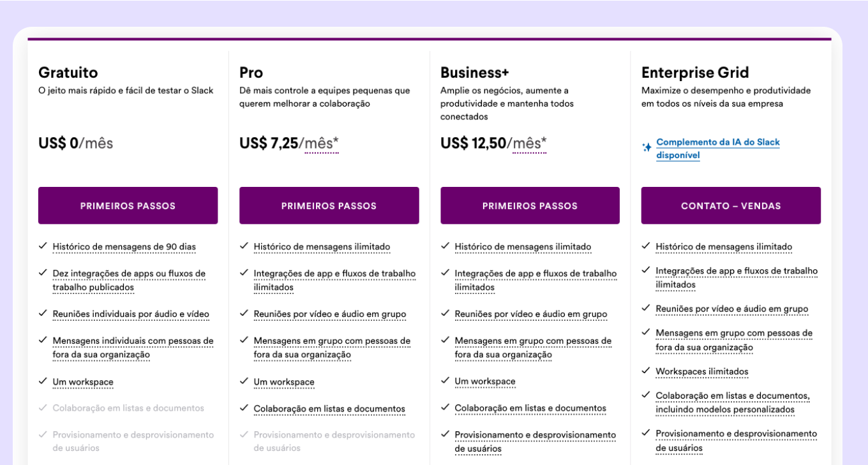Click 'Reuniões por vídeo e áudio em grupo' in Enterprise Grid
This screenshot has width=868, height=465.
click(x=732, y=309)
